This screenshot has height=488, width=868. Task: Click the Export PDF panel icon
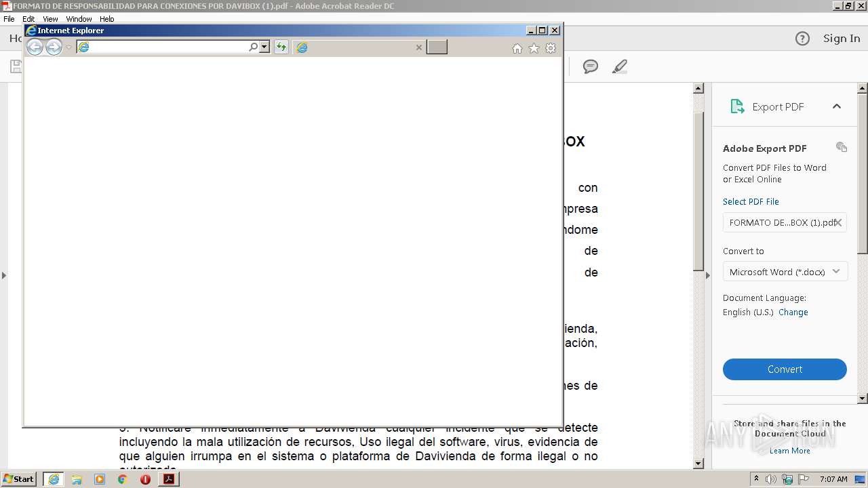coord(737,106)
